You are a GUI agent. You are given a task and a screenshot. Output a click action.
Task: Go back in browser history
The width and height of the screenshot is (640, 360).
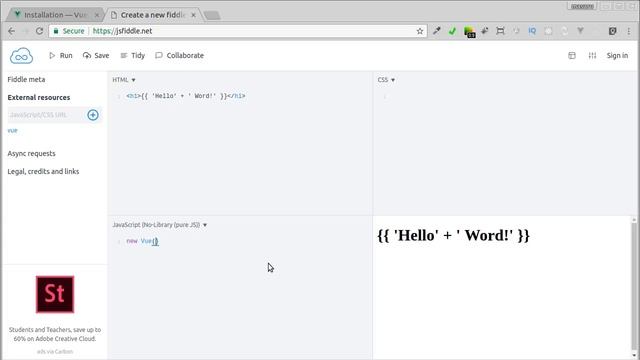11,31
